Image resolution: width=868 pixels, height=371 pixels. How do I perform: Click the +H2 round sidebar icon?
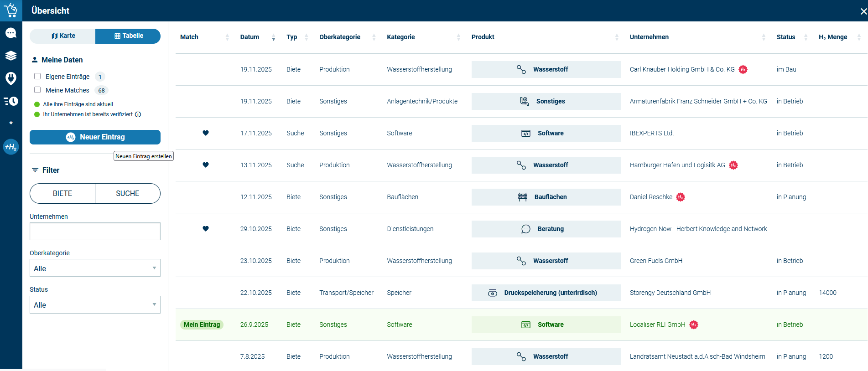tap(11, 147)
